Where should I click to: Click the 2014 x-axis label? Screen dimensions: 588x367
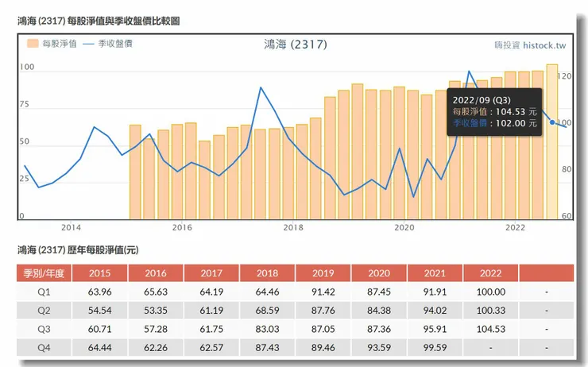72,227
